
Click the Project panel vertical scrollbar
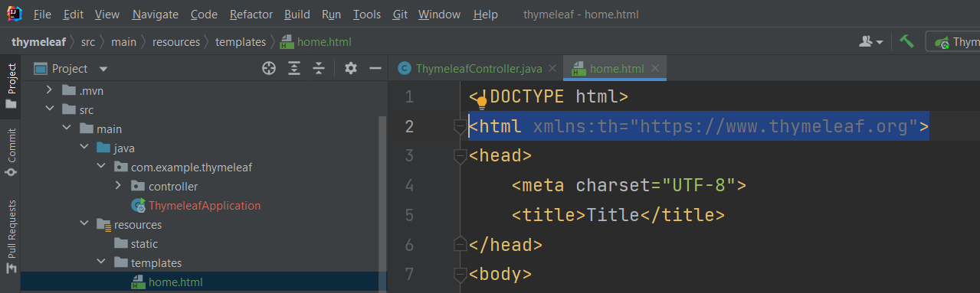(383, 203)
